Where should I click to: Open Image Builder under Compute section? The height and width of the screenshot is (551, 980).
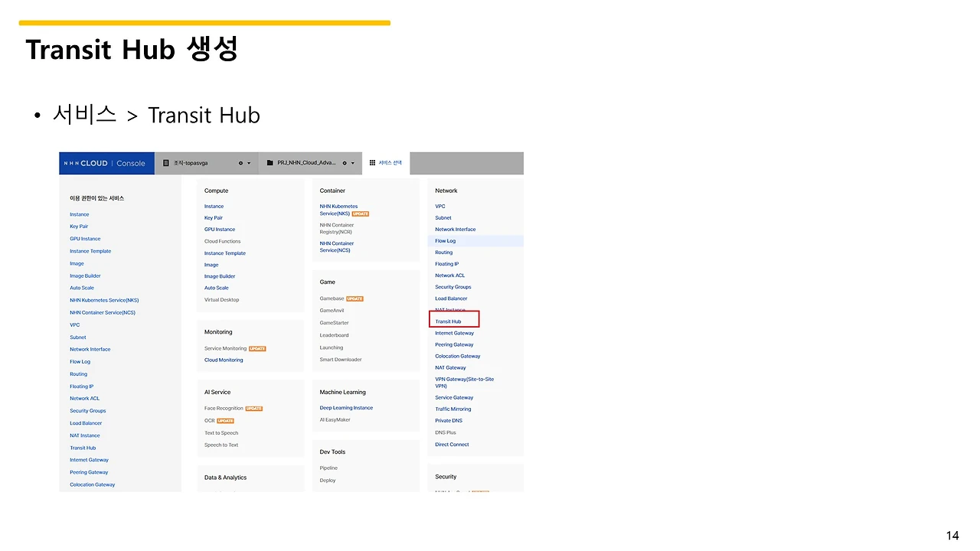click(220, 276)
